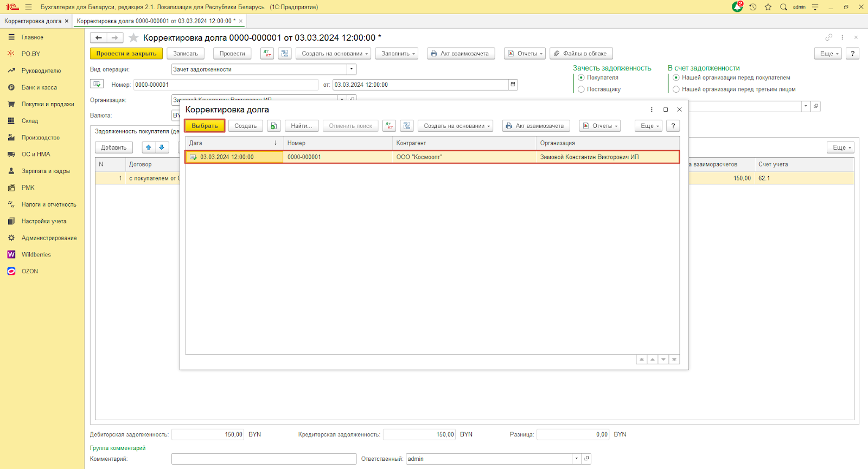Expand Вид операции dropdown arrow

[352, 69]
